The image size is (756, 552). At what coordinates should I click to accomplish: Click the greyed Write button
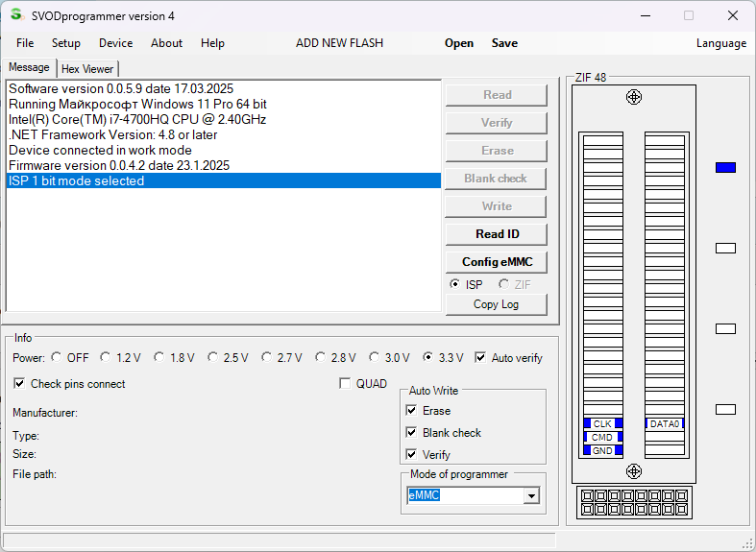(497, 206)
